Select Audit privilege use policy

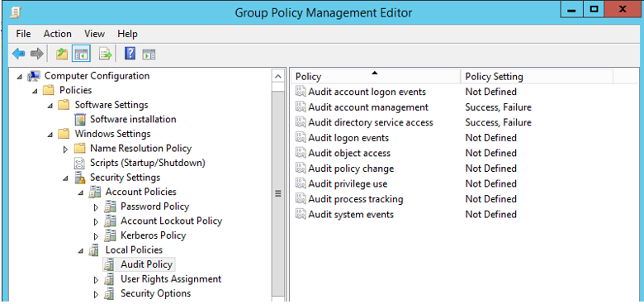[348, 183]
